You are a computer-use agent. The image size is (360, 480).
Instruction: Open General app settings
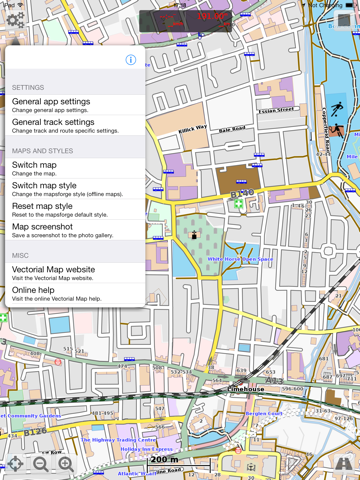click(x=75, y=105)
